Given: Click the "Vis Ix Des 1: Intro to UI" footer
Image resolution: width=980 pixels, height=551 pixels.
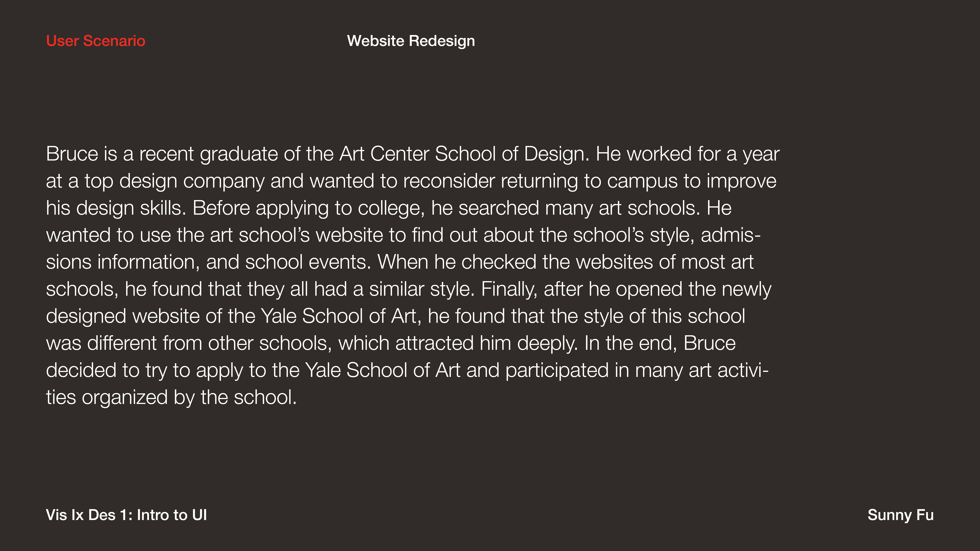Looking at the screenshot, I should 126,515.
